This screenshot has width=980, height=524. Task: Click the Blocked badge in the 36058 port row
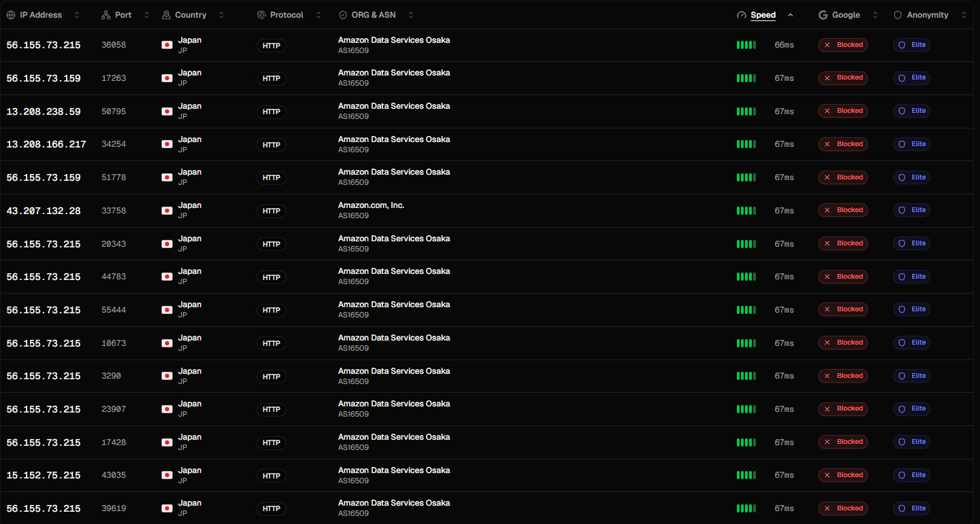coord(843,45)
